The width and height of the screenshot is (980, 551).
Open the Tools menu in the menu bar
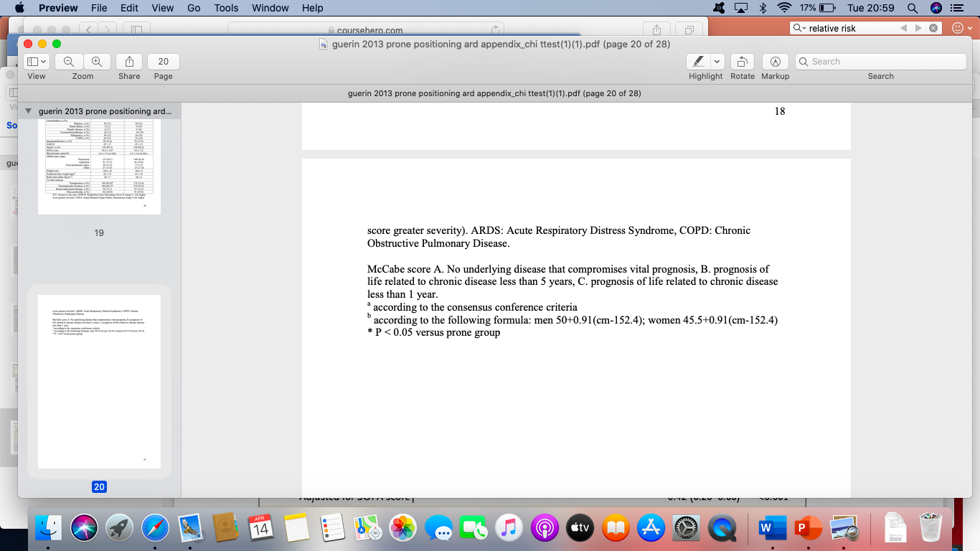225,8
